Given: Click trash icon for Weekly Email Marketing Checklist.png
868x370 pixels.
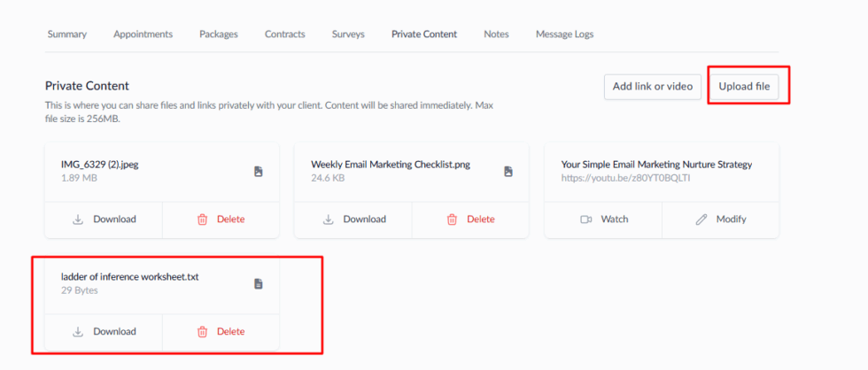Looking at the screenshot, I should (452, 220).
